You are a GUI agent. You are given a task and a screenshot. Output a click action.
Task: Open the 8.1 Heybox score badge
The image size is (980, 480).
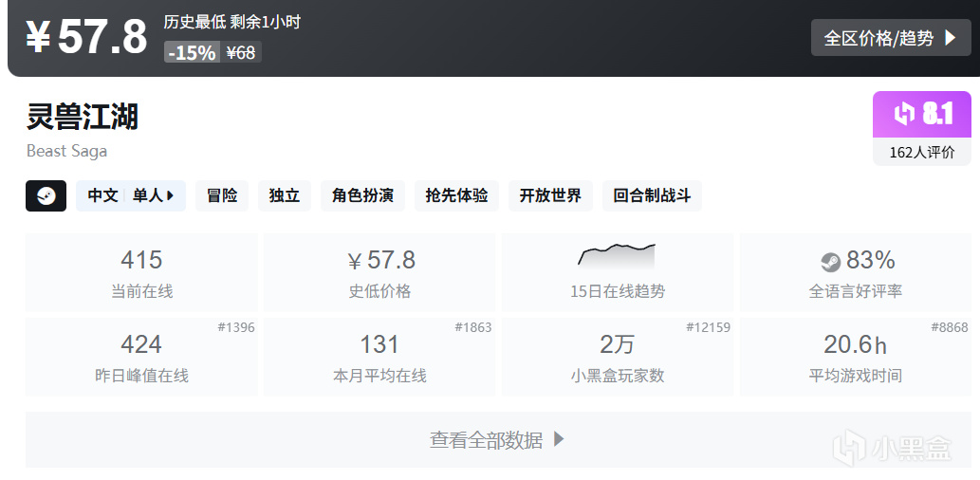pyautogui.click(x=922, y=115)
